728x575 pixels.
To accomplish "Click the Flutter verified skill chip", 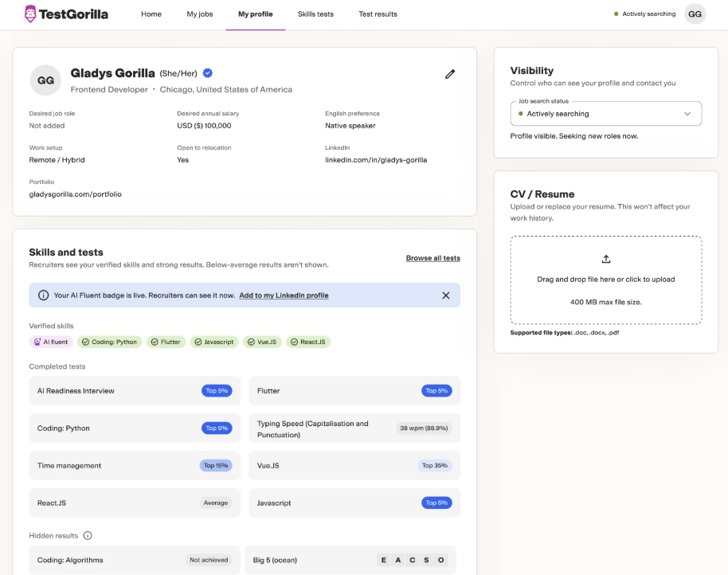I will pyautogui.click(x=166, y=342).
